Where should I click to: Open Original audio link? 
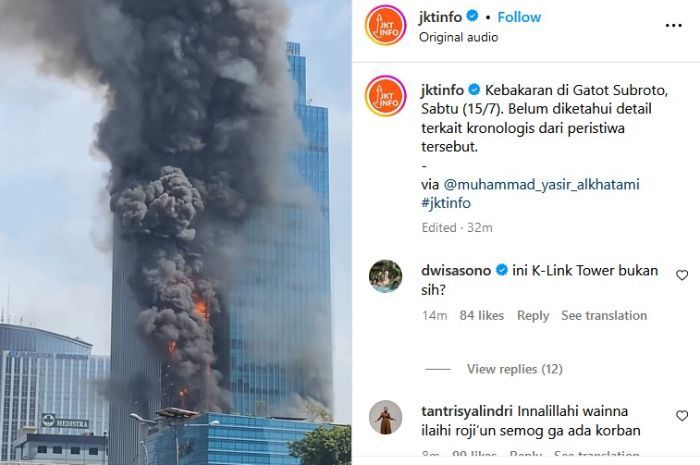coord(458,37)
